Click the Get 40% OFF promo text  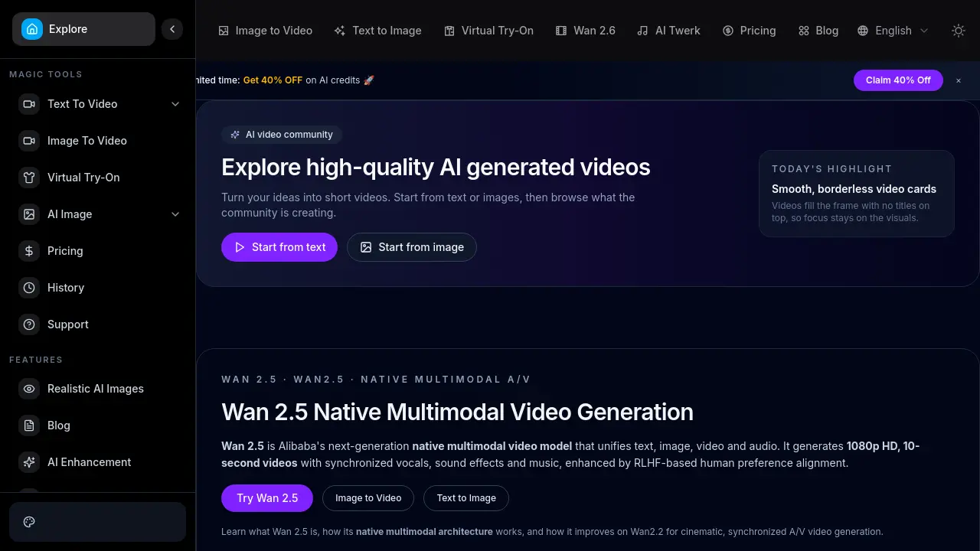[273, 80]
